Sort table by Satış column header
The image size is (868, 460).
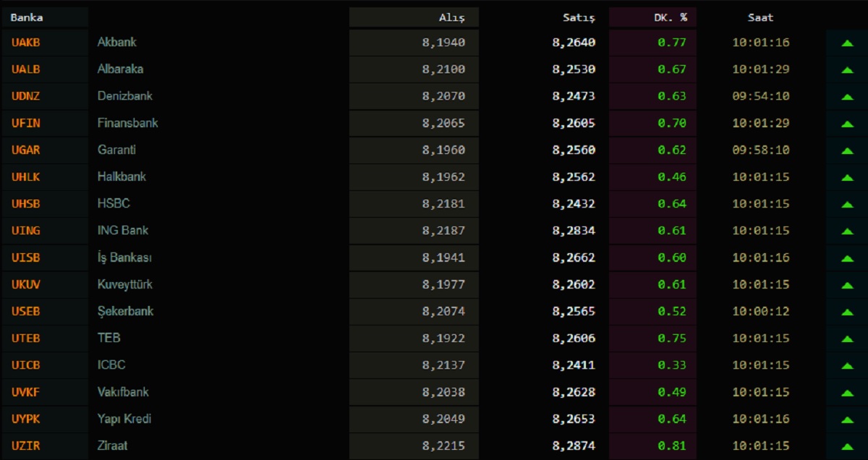pyautogui.click(x=579, y=17)
